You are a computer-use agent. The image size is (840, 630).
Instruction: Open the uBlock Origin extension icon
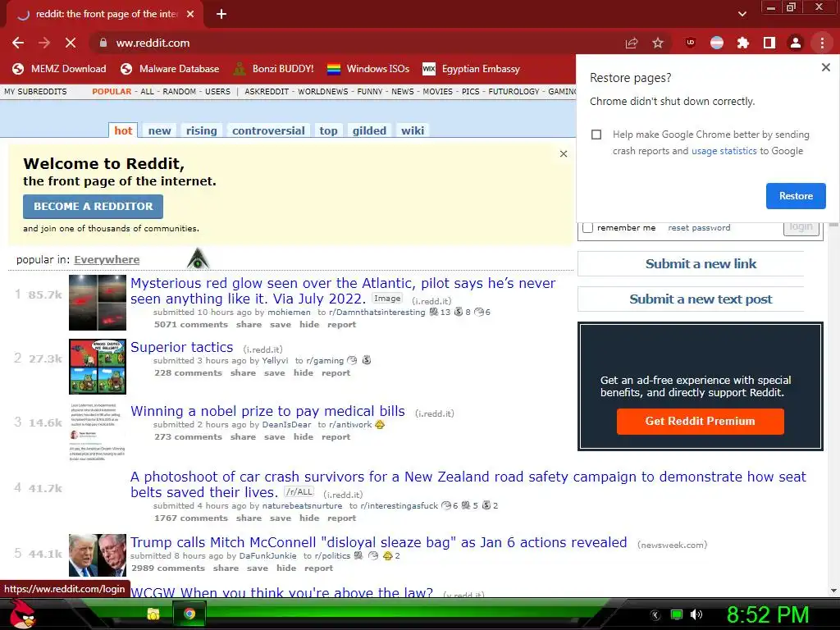pyautogui.click(x=691, y=43)
